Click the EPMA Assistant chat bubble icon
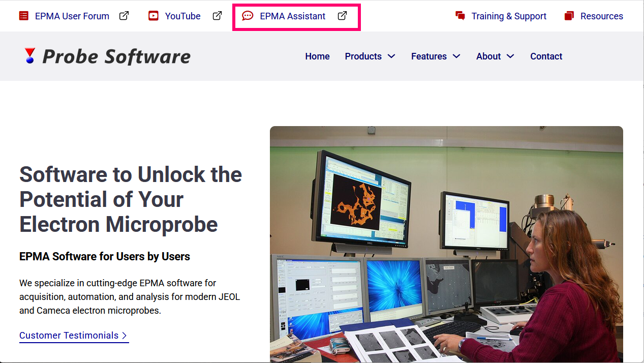 coord(248,16)
